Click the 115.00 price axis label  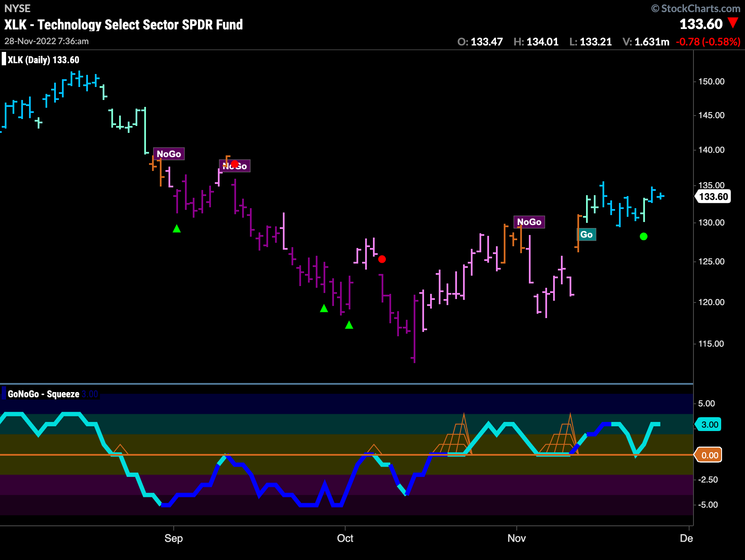pos(711,344)
